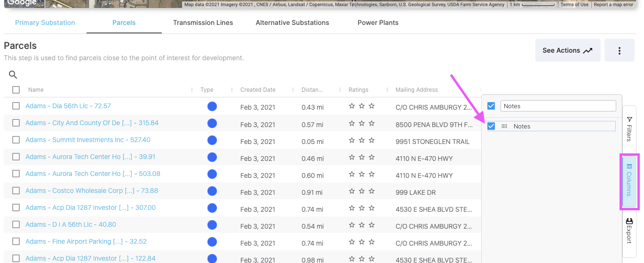Image resolution: width=644 pixels, height=263 pixels.
Task: Open Adams - Dia 56th Llc - 72.57 link
Action: 68,106
